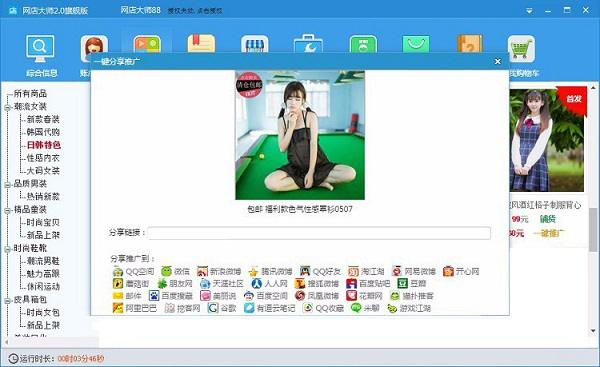Open 综合信息 monitor icon in toolbar
This screenshot has height=367, width=600.
(40, 49)
